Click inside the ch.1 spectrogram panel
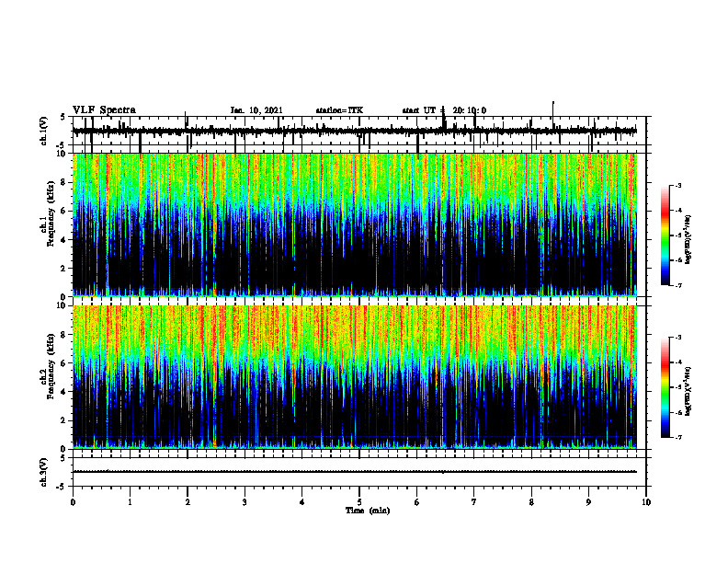The height and width of the screenshot is (563, 728). pos(355,224)
